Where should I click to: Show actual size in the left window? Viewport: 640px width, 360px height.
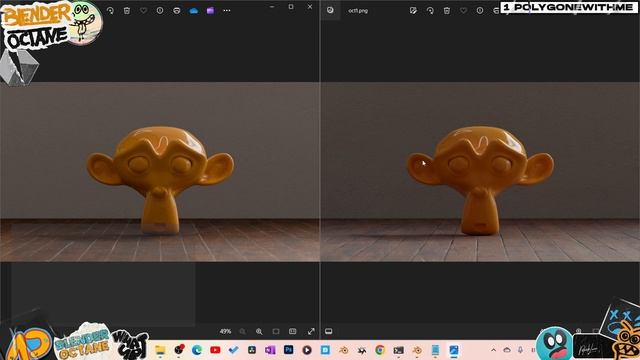click(293, 331)
